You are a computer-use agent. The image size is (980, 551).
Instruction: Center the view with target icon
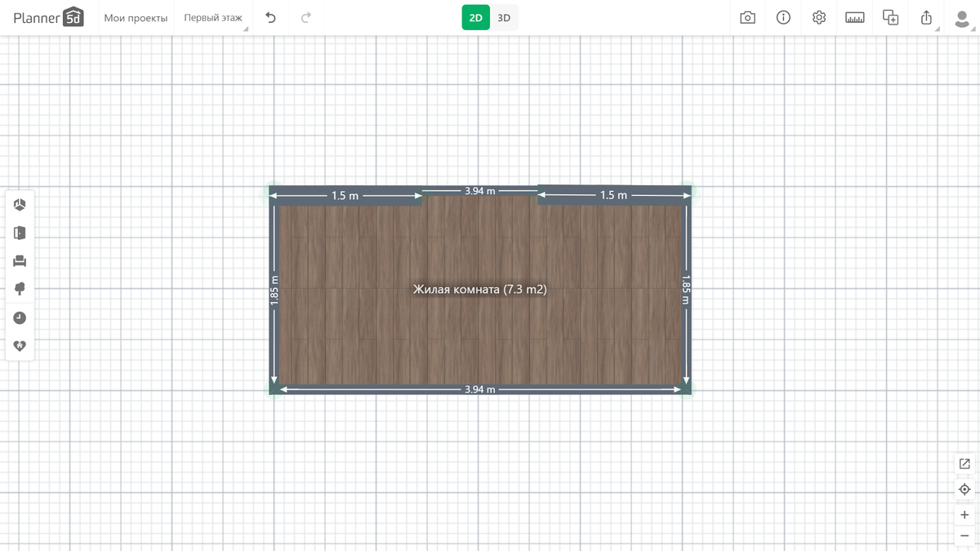(964, 490)
